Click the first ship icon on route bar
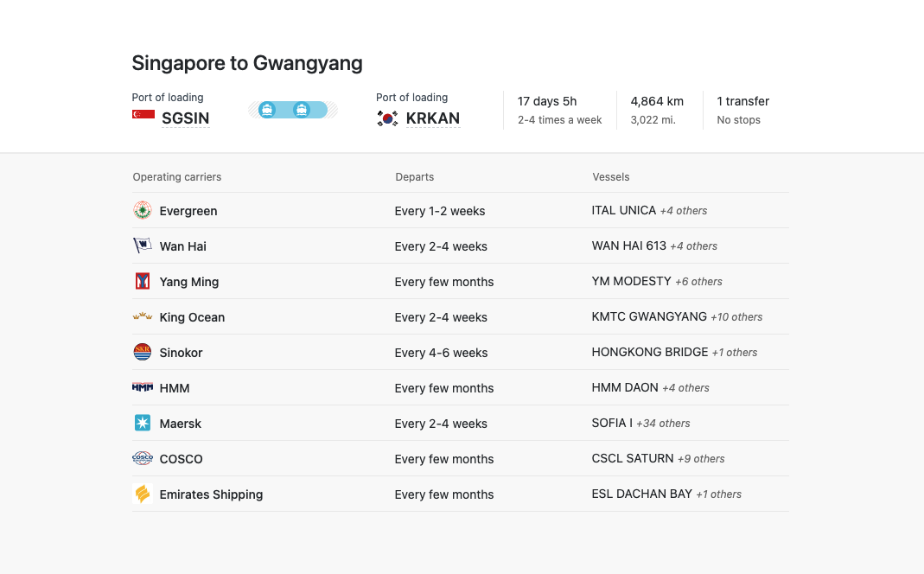Viewport: 924px width, 574px height. tap(267, 110)
